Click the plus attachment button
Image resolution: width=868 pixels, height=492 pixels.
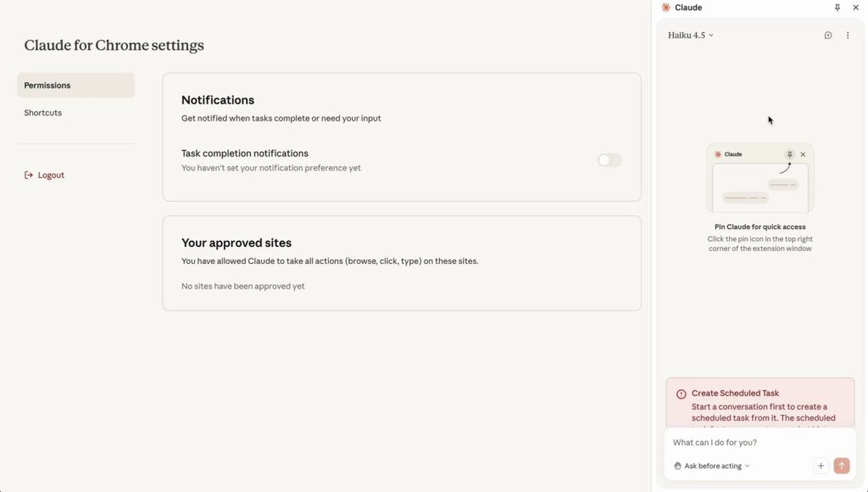coord(821,466)
